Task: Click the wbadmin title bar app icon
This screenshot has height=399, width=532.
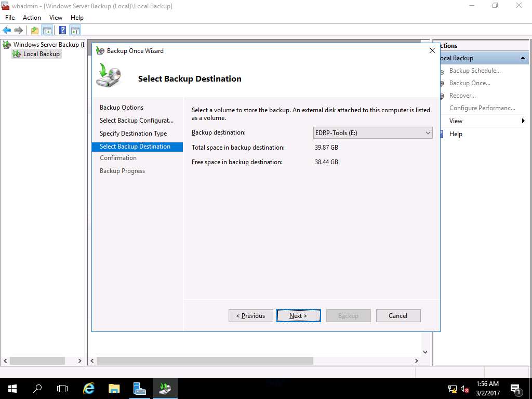Action: tap(5, 6)
